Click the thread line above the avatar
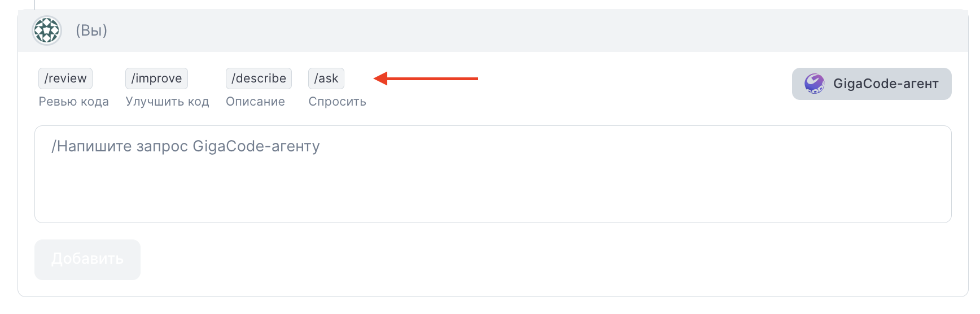980x314 pixels. click(x=34, y=5)
